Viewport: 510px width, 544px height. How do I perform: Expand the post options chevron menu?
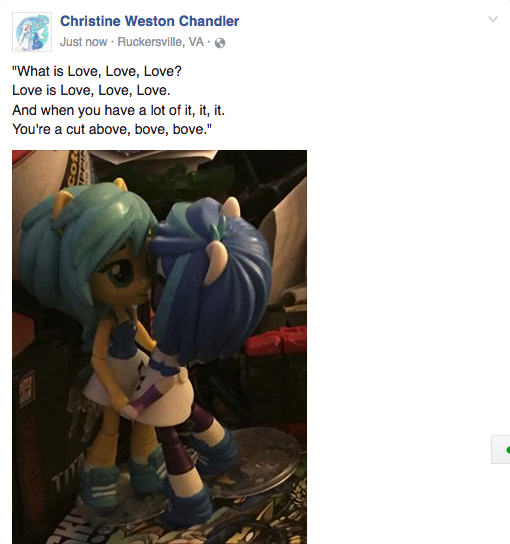[x=493, y=19]
